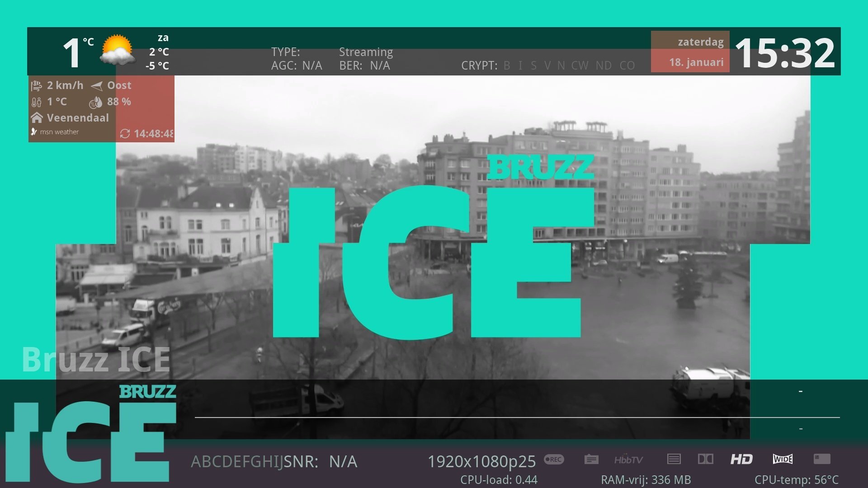Click the '14:48:48' weather update time
The image size is (868, 488).
pyautogui.click(x=154, y=134)
